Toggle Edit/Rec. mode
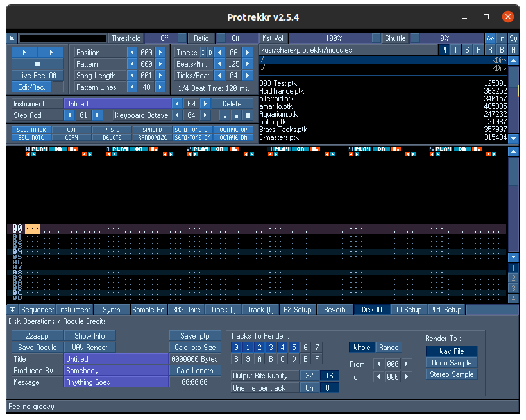The width and height of the screenshot is (526, 420). [x=31, y=87]
